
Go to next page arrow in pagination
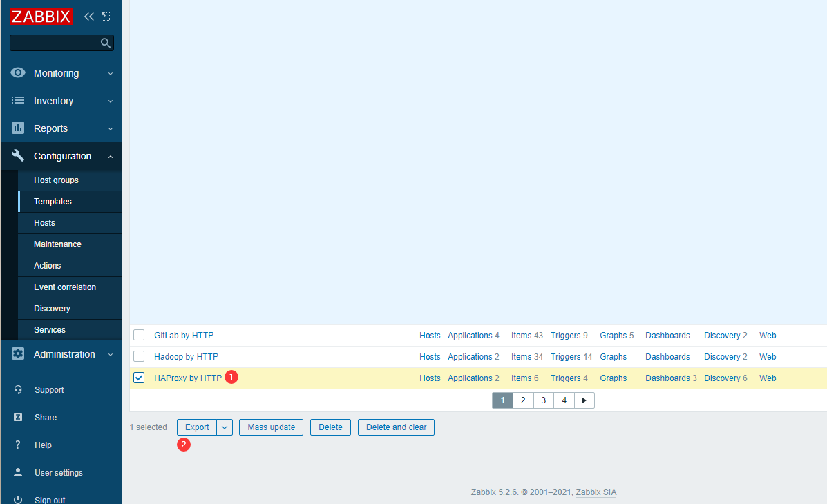[584, 400]
